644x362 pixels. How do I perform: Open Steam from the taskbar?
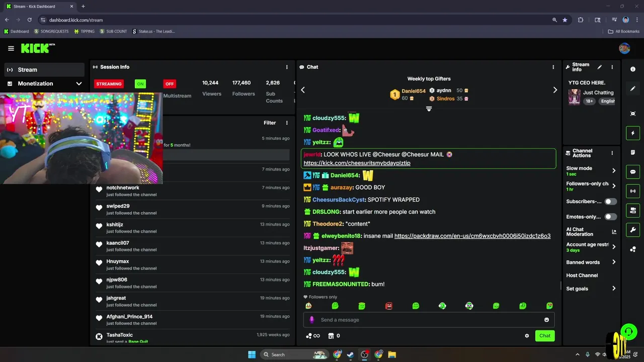coord(351,354)
